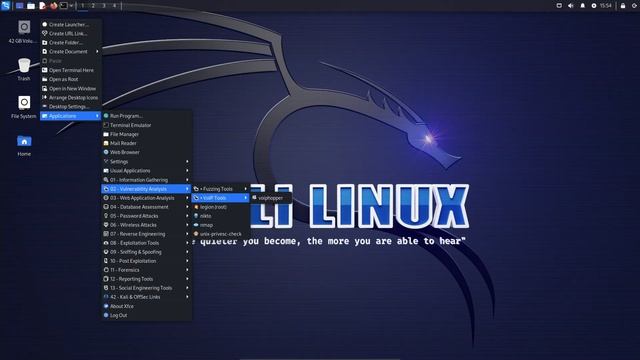Choose Open as Root
The height and width of the screenshot is (360, 640).
tap(71, 79)
